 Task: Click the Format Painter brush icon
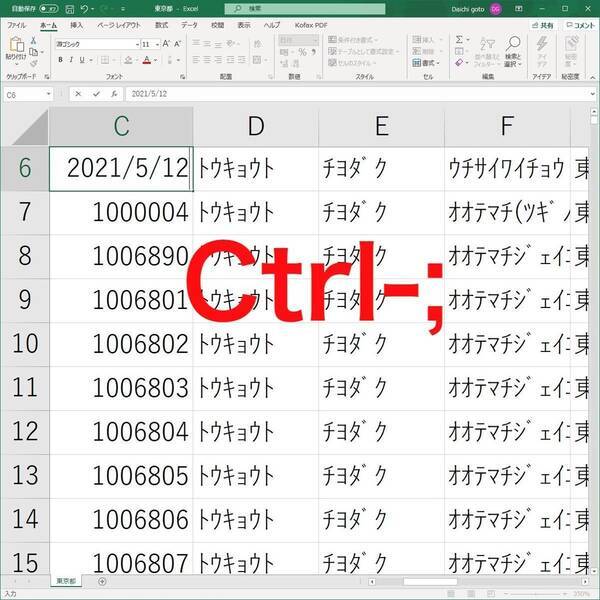33,63
